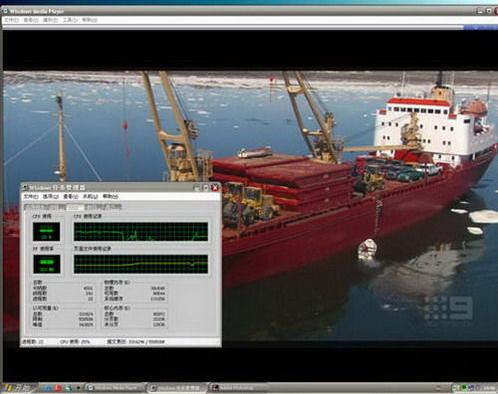
Task: Open the 关机(U) menu in Task Manager
Action: click(x=90, y=196)
